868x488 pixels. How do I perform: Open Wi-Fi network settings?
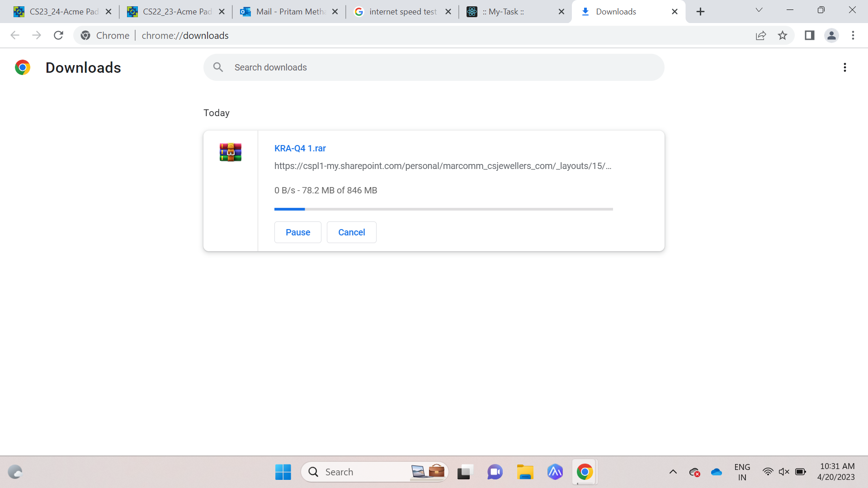point(768,472)
